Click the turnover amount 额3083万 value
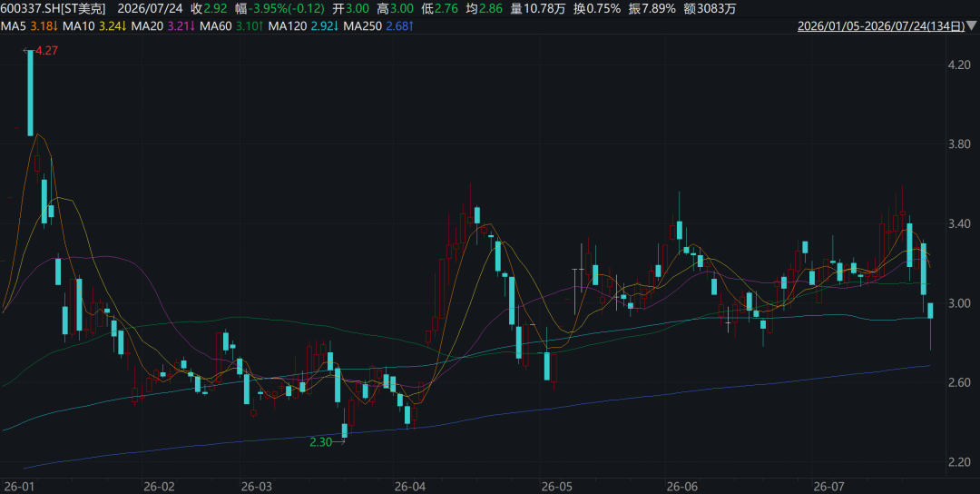980x494 pixels. coord(710,9)
